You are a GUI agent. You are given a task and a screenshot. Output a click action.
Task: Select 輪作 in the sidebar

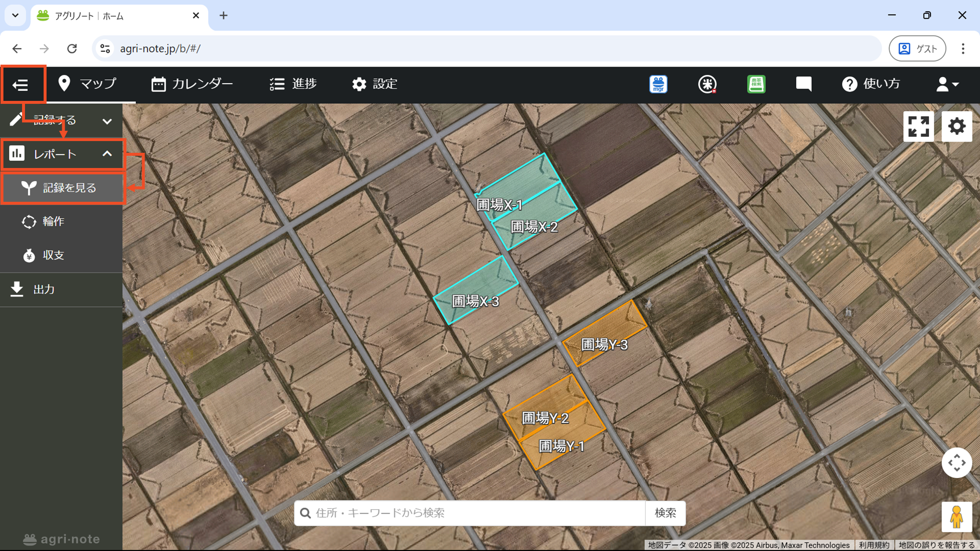tap(53, 221)
